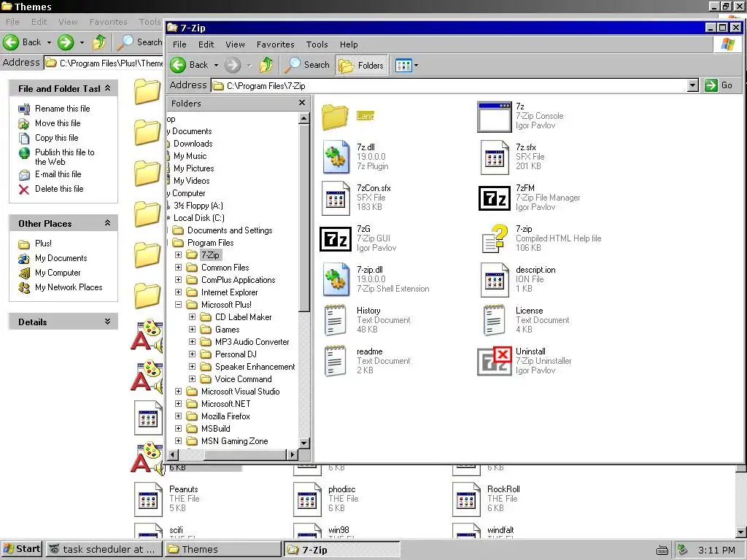
Task: Switch to task scheduler taskbar button
Action: click(104, 550)
